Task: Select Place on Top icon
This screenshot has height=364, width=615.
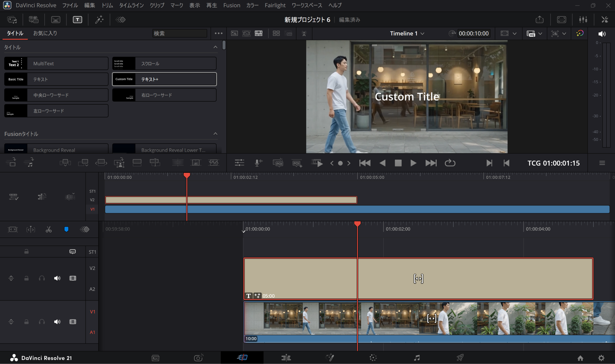Action: pyautogui.click(x=137, y=163)
